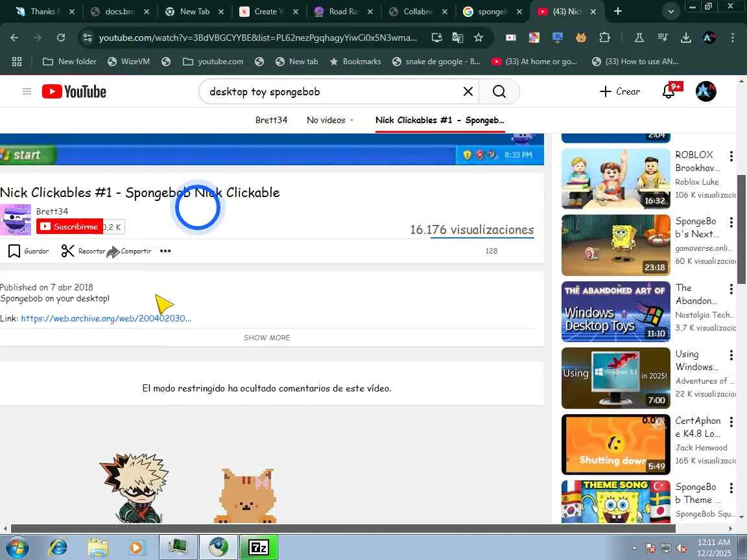
Task: Switch to the docs.bro tab
Action: point(120,12)
